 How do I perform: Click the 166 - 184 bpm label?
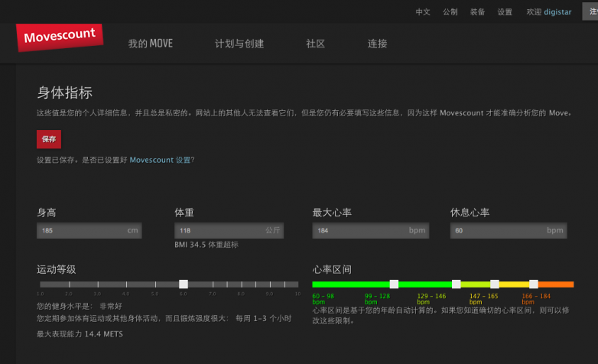536,299
